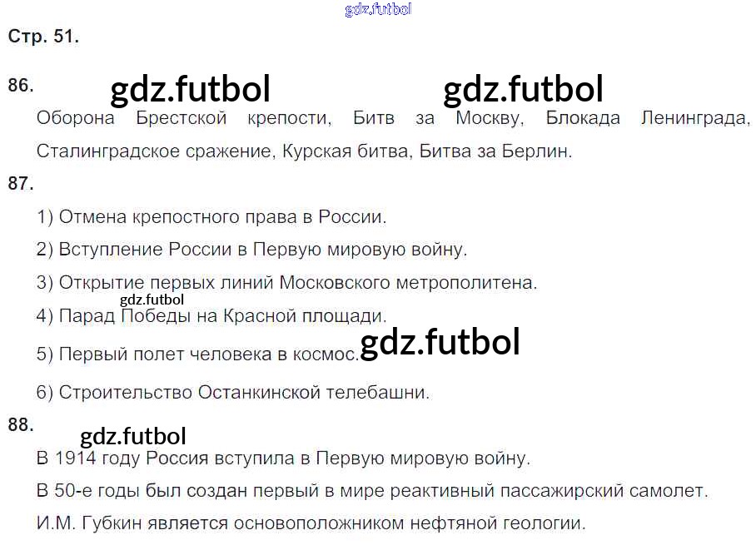Click the large gdz.futbol watermark beside item 5
This screenshot has width=756, height=545.
tap(440, 342)
